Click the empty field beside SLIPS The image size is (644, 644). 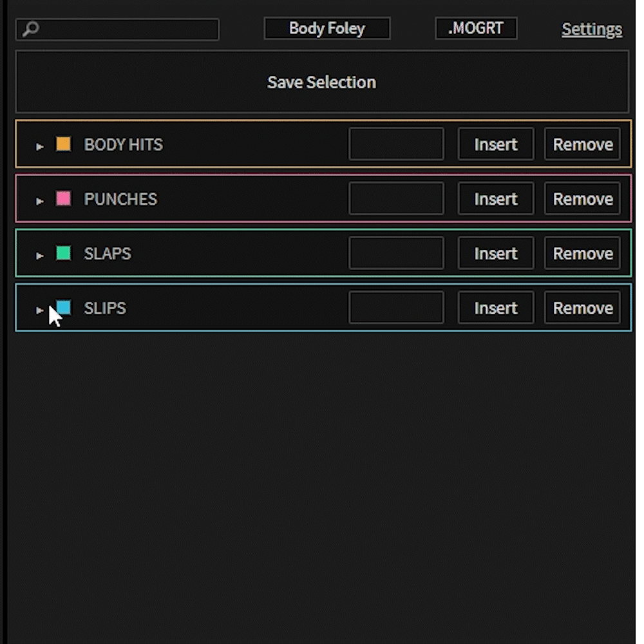[x=396, y=308]
